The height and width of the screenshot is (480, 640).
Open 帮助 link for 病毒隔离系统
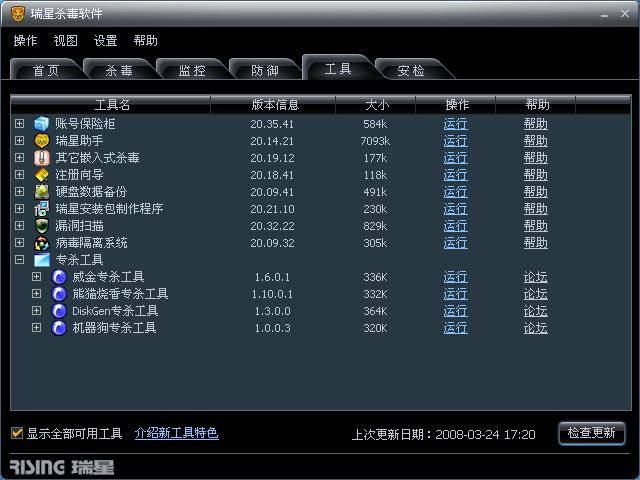[x=536, y=243]
